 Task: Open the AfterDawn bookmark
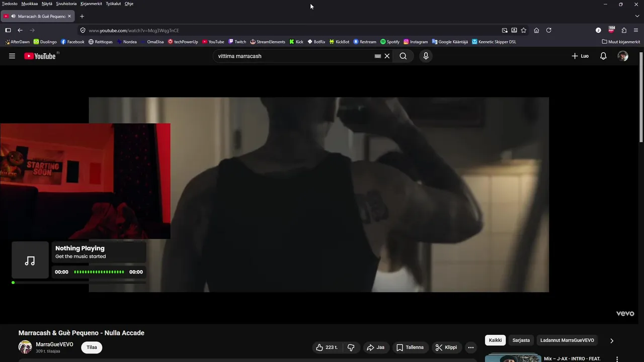click(17, 42)
